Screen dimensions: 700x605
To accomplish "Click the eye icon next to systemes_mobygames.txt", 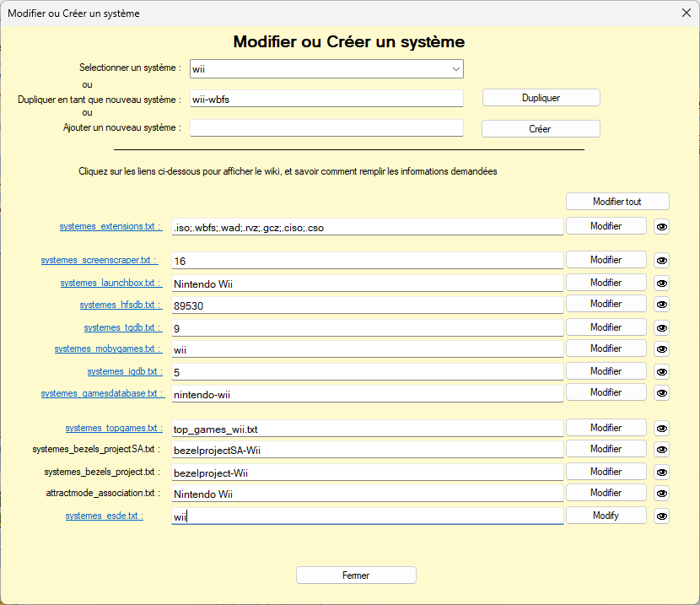I will pyautogui.click(x=661, y=349).
